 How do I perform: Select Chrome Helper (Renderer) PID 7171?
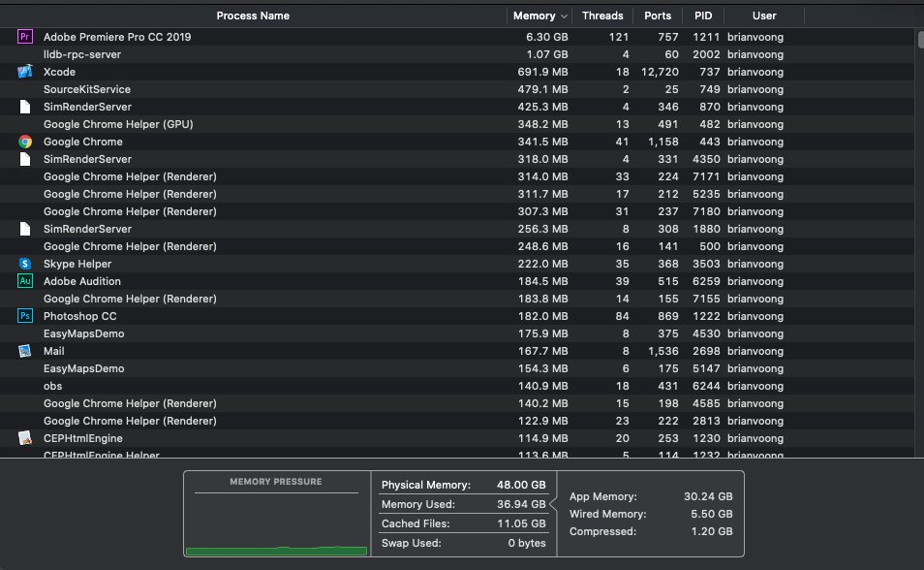[457, 176]
